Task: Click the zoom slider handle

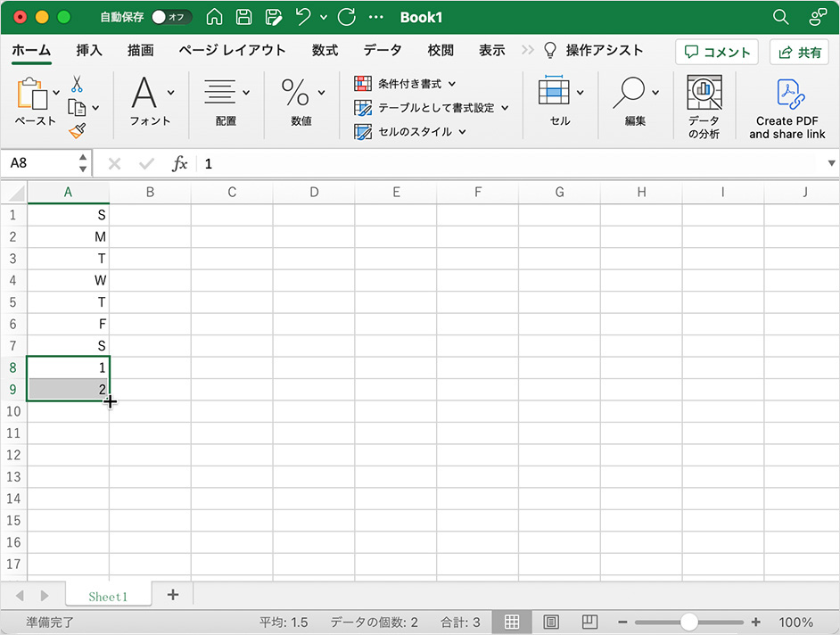Action: click(x=688, y=622)
